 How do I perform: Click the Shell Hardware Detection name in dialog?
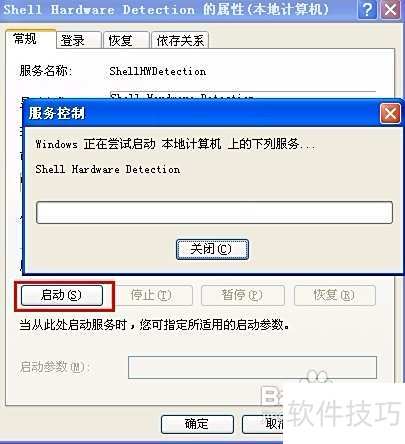click(x=108, y=169)
